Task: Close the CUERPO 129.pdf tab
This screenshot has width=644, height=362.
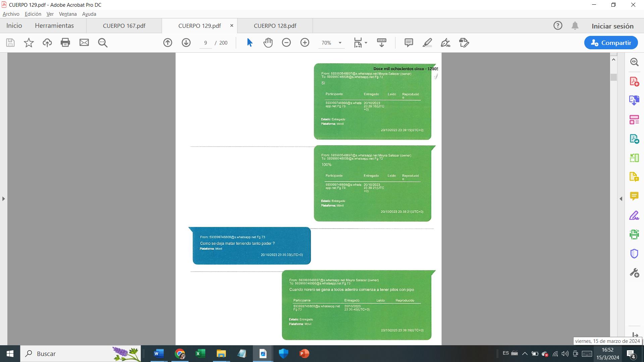Action: point(231,25)
